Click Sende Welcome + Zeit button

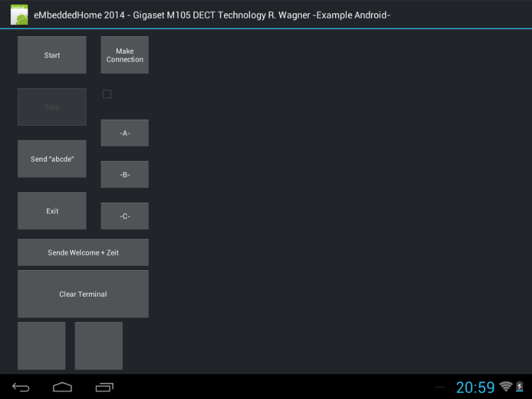click(83, 253)
